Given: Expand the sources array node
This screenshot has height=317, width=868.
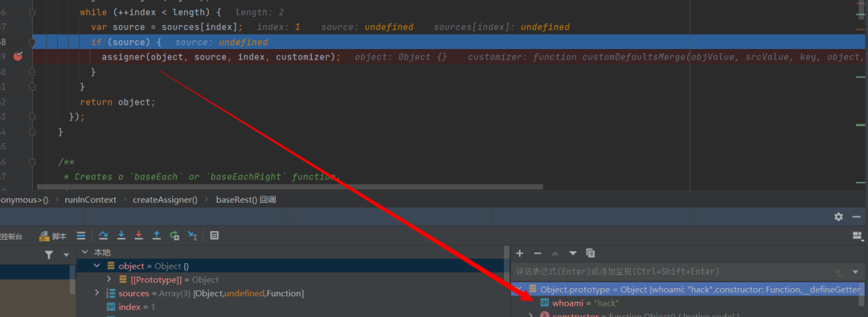Looking at the screenshot, I should (x=97, y=293).
